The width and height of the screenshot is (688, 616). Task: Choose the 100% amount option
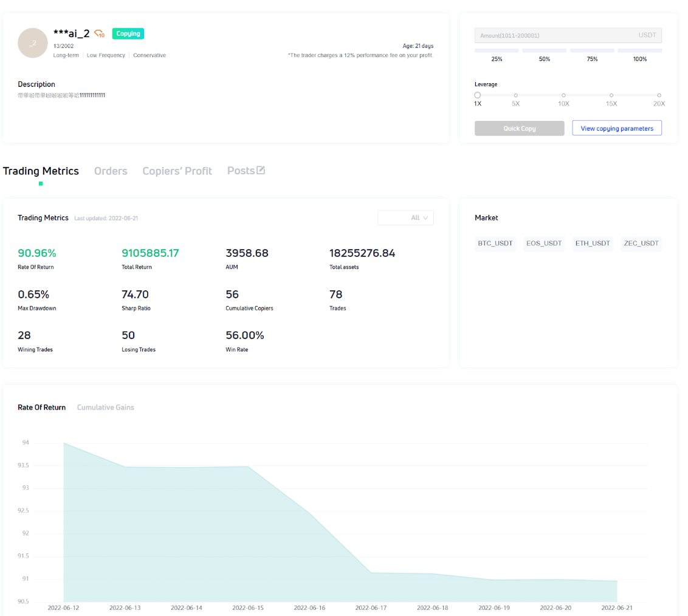(639, 55)
